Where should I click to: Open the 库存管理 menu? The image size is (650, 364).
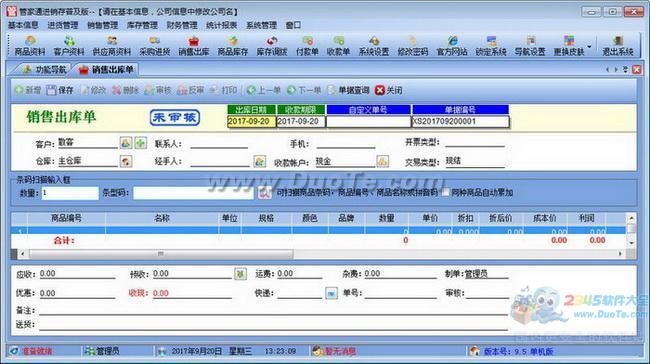(x=142, y=25)
